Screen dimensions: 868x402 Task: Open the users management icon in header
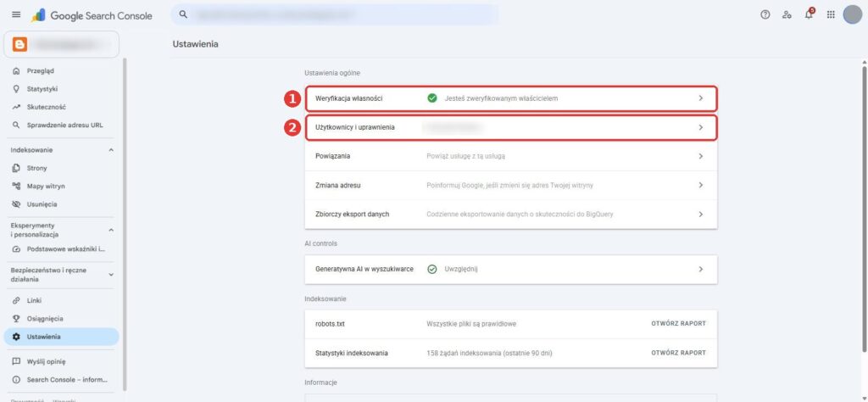coord(787,15)
